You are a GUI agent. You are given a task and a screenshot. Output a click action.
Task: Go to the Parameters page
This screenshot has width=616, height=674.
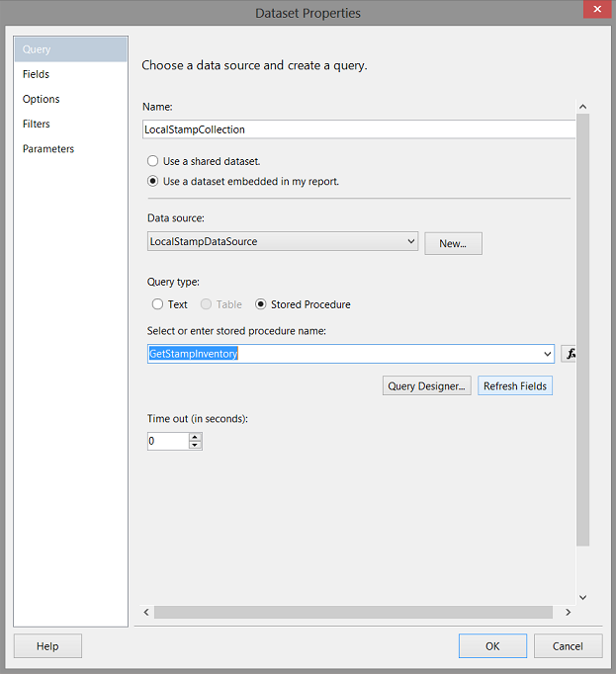coord(48,148)
